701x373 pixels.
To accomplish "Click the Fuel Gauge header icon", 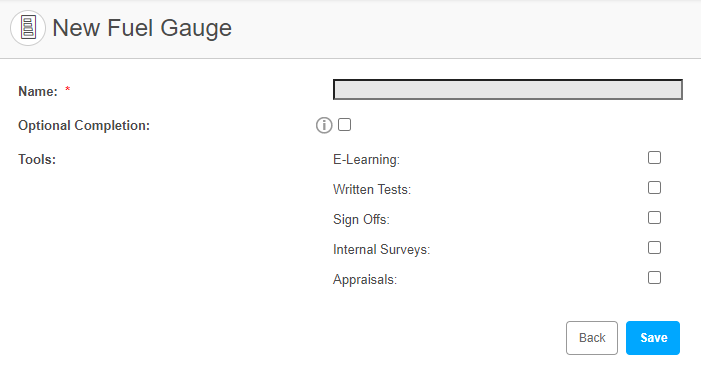I will point(28,28).
